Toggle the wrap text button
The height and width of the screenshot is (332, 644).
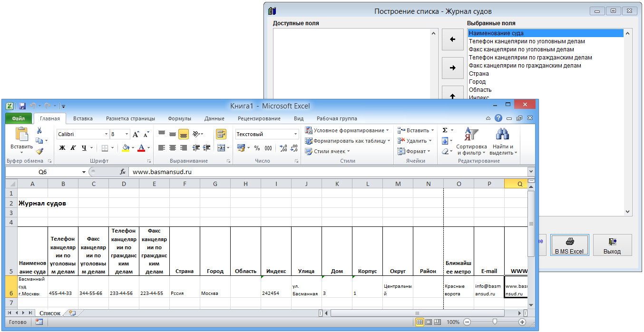pos(221,134)
